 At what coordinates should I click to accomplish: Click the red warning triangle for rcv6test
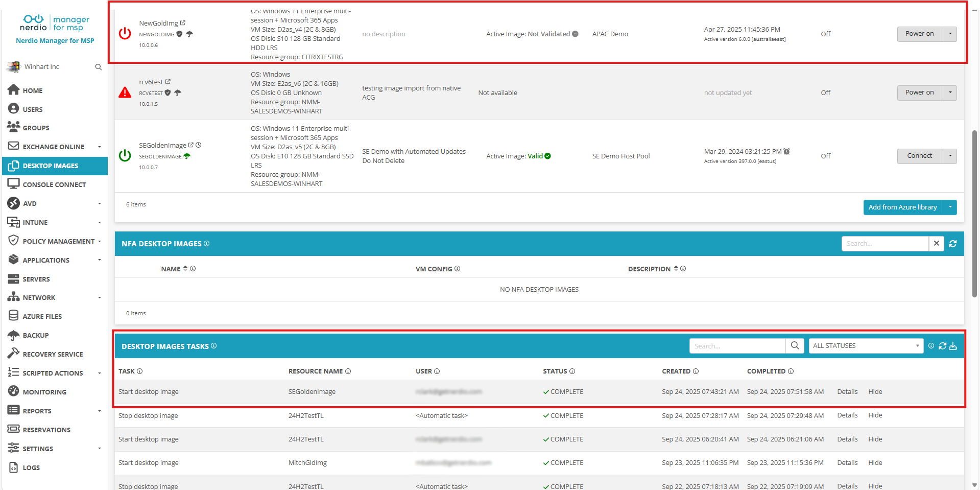click(x=125, y=92)
